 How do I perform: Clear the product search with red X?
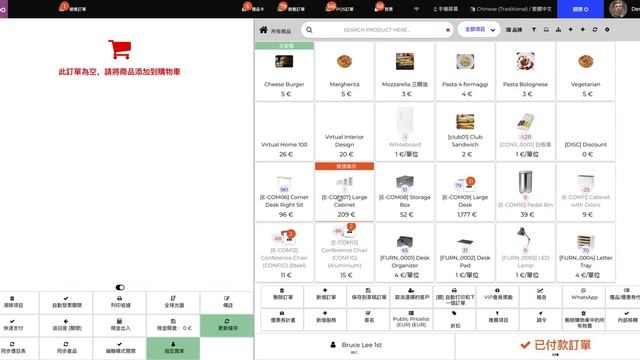pos(448,30)
